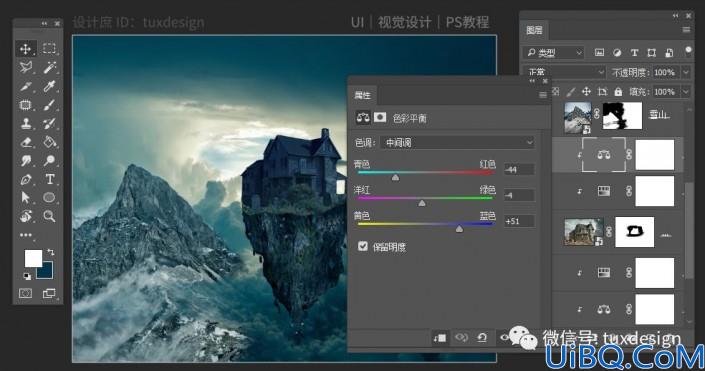
Task: Select the 雪山 layer mountain thumbnail
Action: click(578, 117)
